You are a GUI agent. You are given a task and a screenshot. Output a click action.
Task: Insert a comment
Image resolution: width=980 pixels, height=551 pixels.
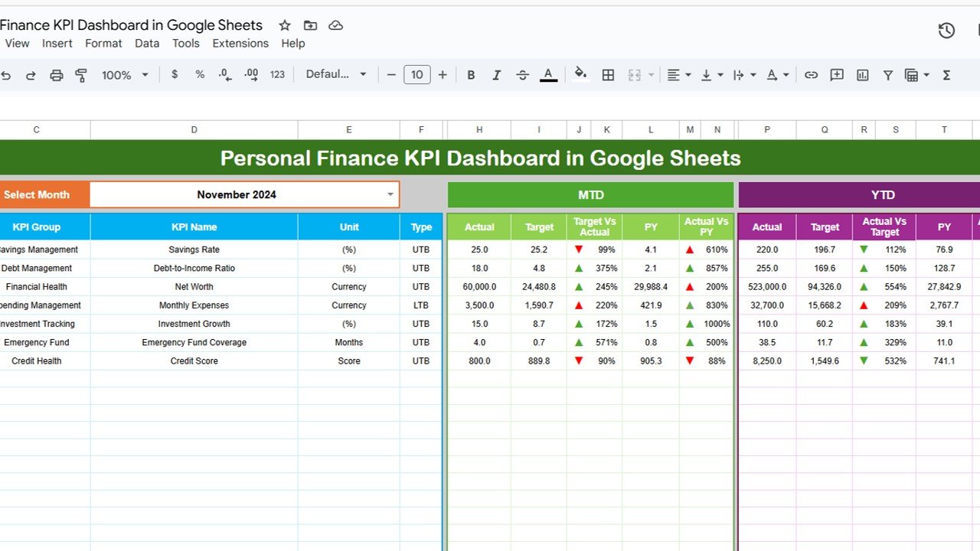pos(837,75)
